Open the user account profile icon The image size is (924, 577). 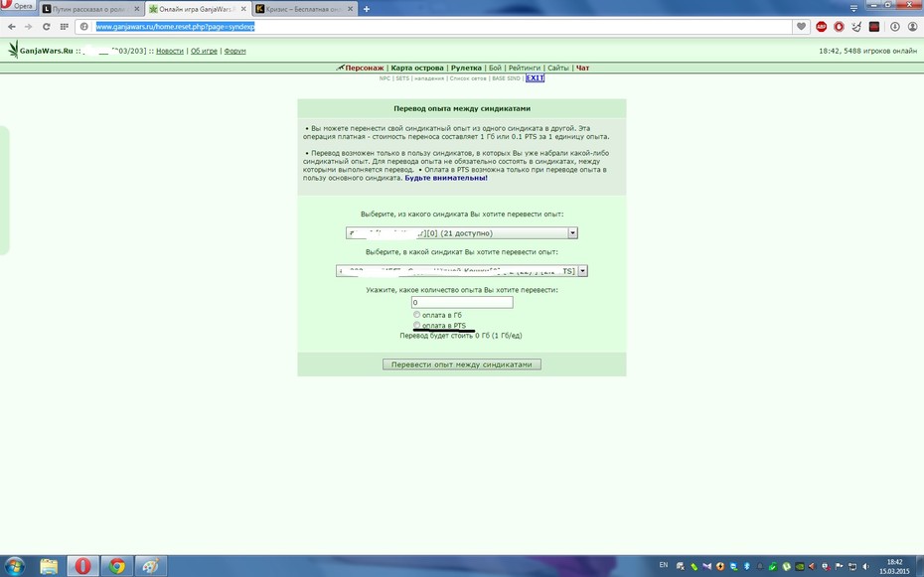[x=912, y=27]
